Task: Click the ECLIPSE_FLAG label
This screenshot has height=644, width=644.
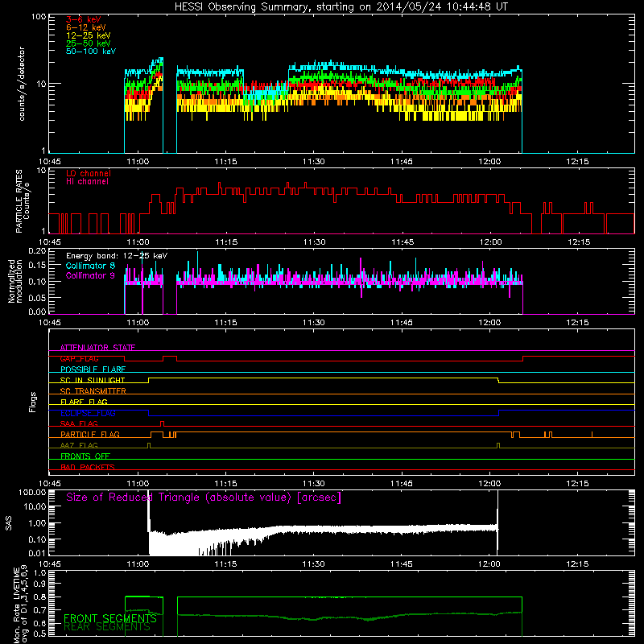Action: (88, 413)
